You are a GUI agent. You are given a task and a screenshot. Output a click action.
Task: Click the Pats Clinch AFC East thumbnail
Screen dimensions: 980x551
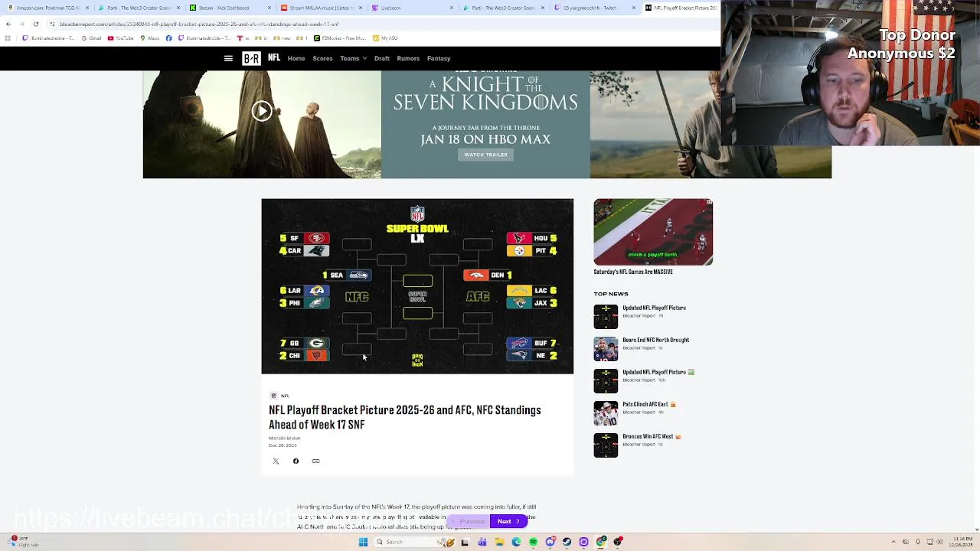coord(606,413)
